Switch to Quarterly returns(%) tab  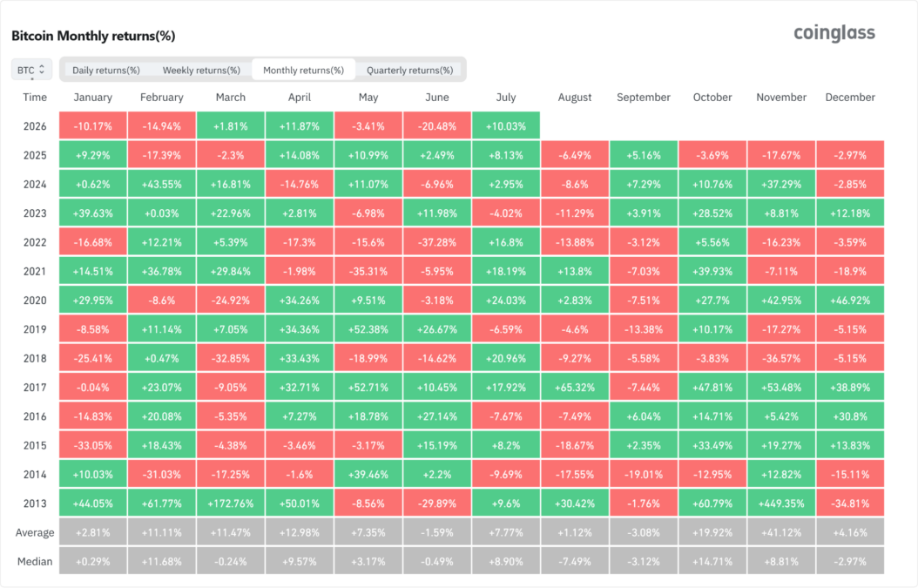pyautogui.click(x=410, y=71)
